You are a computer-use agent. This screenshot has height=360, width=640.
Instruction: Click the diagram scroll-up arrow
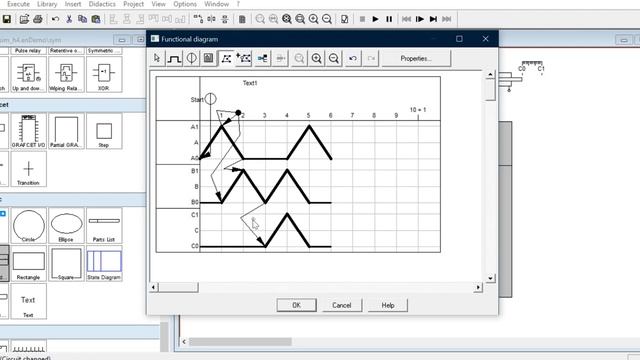(x=490, y=74)
